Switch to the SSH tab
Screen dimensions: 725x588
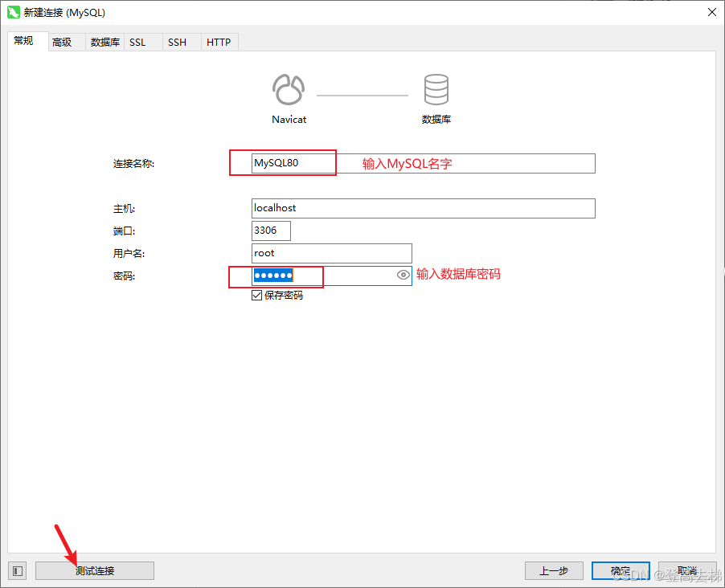(x=182, y=42)
